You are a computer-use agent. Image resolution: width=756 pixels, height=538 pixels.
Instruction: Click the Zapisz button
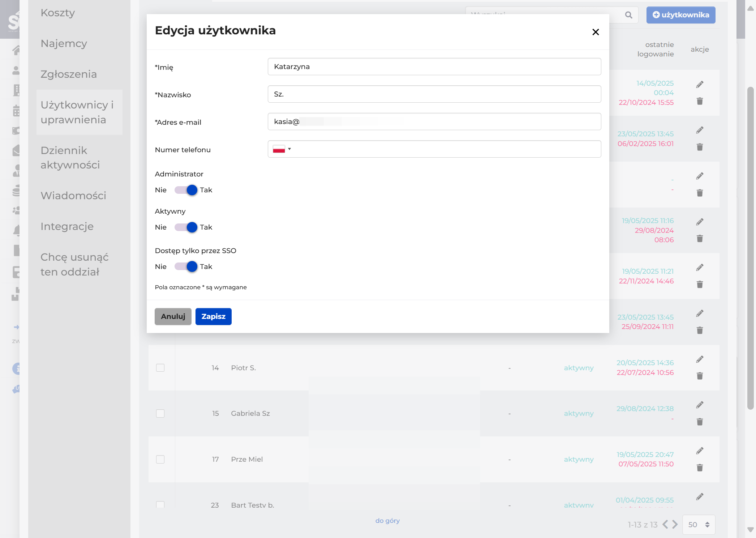tap(213, 316)
